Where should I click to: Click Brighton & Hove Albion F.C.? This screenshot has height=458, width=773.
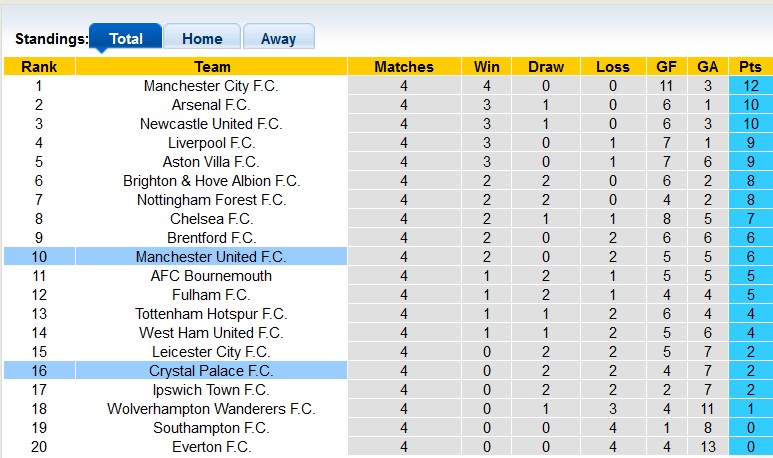click(211, 181)
